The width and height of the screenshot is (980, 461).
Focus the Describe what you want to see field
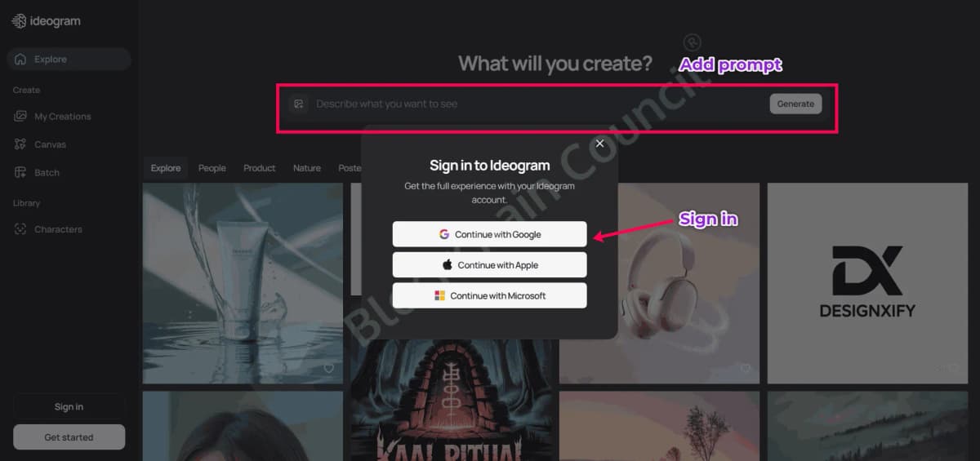[539, 104]
